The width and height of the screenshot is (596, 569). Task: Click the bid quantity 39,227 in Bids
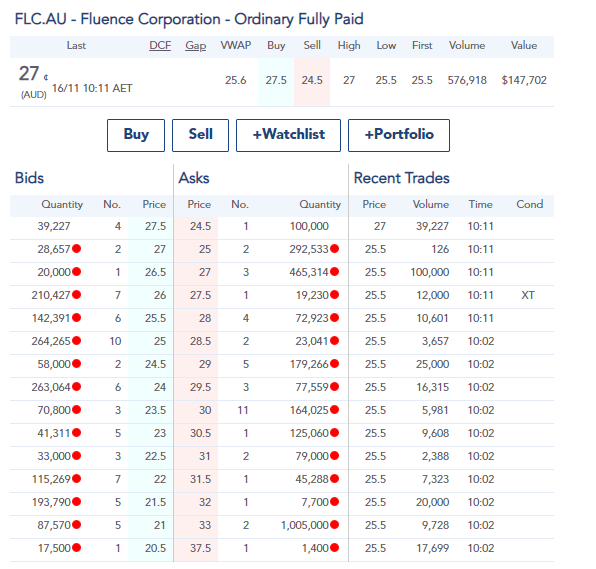point(54,226)
